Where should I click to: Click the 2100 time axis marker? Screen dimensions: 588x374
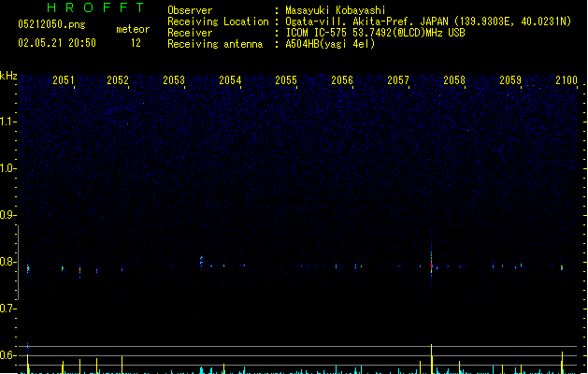[566, 80]
